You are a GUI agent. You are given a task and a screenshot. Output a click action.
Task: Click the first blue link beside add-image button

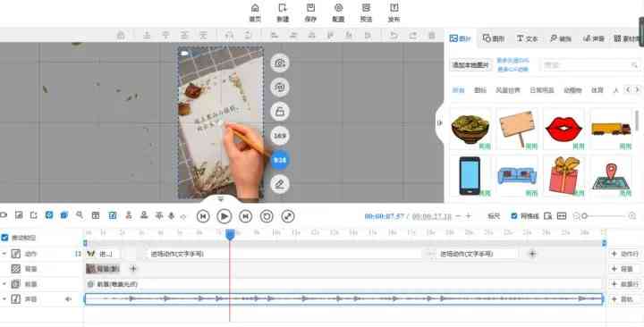click(x=513, y=61)
